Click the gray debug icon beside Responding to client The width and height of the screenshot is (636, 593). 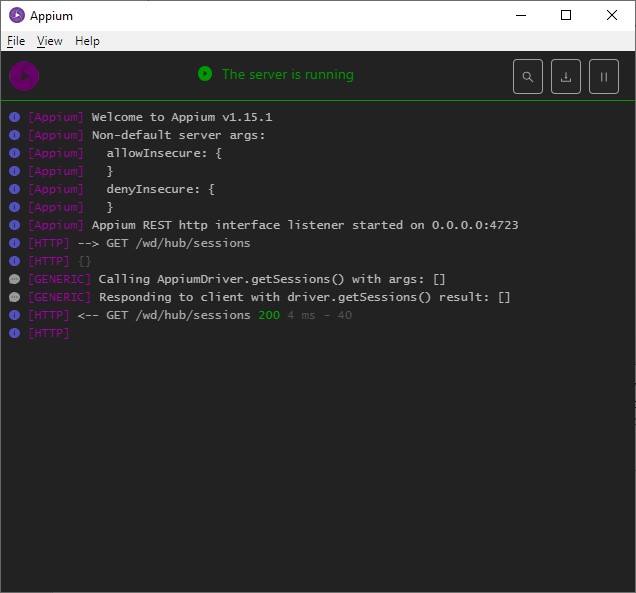[x=15, y=297]
